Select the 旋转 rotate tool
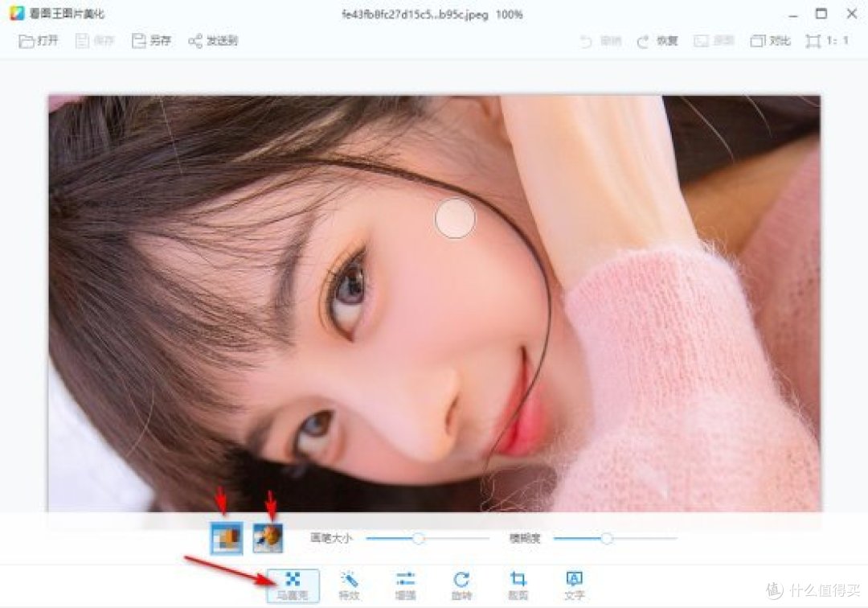This screenshot has width=868, height=608. 461,585
